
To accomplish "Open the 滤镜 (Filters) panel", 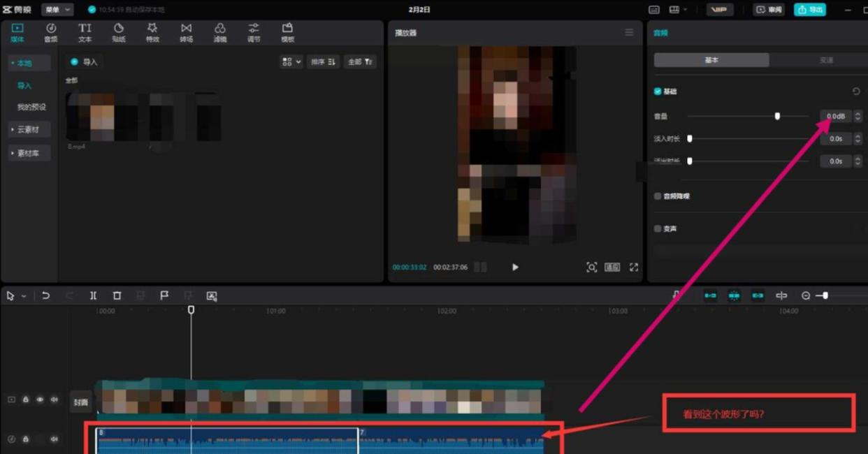I will tap(219, 32).
